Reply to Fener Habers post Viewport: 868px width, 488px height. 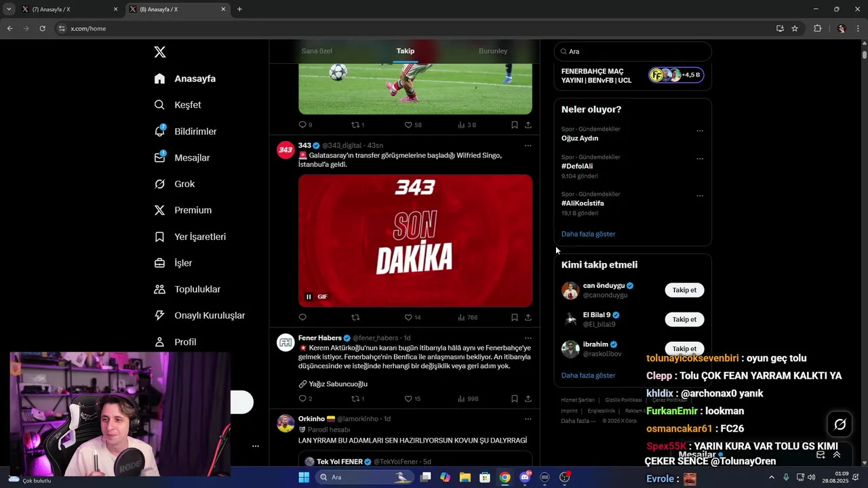tap(305, 399)
